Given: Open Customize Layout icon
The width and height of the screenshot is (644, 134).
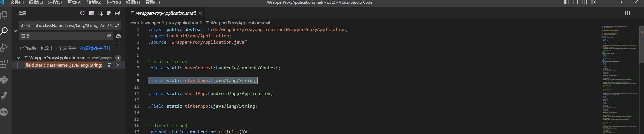Looking at the screenshot, I should 593,2.
